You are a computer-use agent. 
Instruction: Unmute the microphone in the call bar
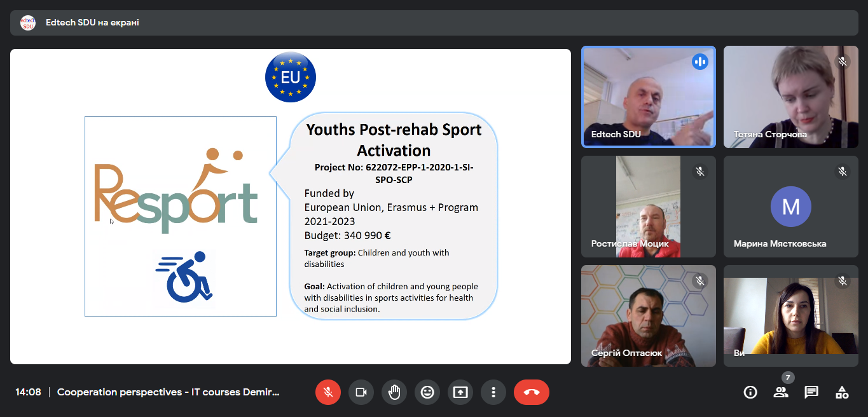(x=328, y=392)
